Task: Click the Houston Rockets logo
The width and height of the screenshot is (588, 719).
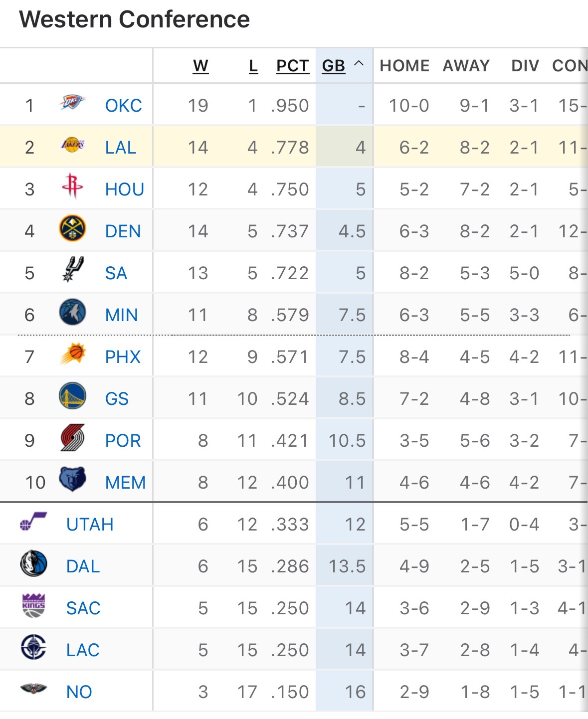Action: (x=72, y=187)
